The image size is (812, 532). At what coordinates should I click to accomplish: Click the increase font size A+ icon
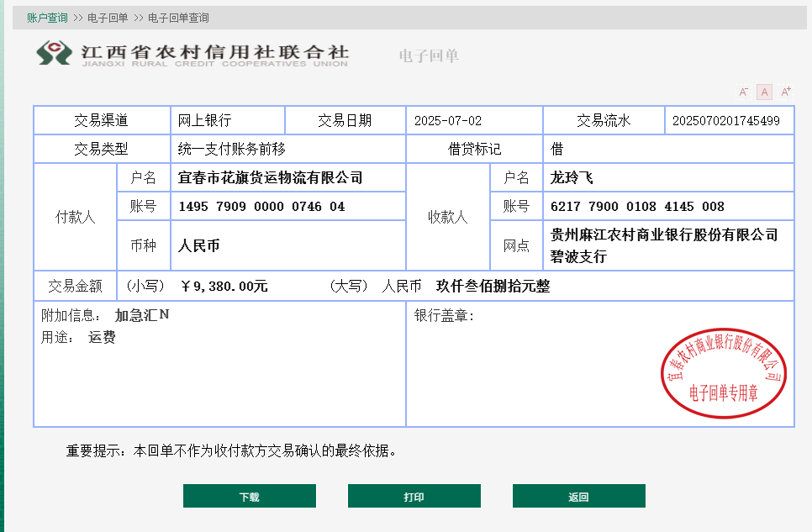786,92
